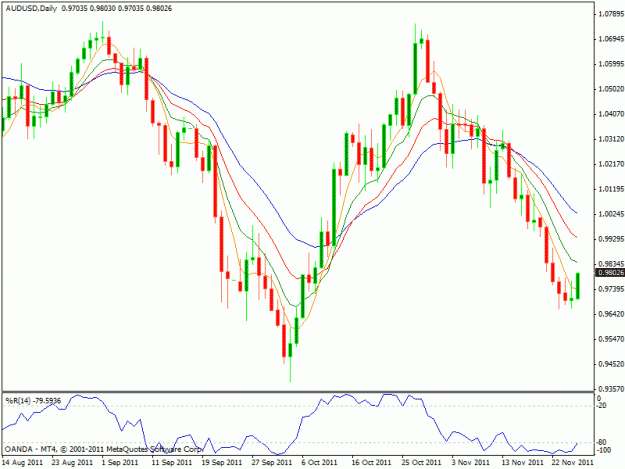Click the 14 Aug 2011 date label
This screenshot has width=625, height=469.
pos(22,463)
